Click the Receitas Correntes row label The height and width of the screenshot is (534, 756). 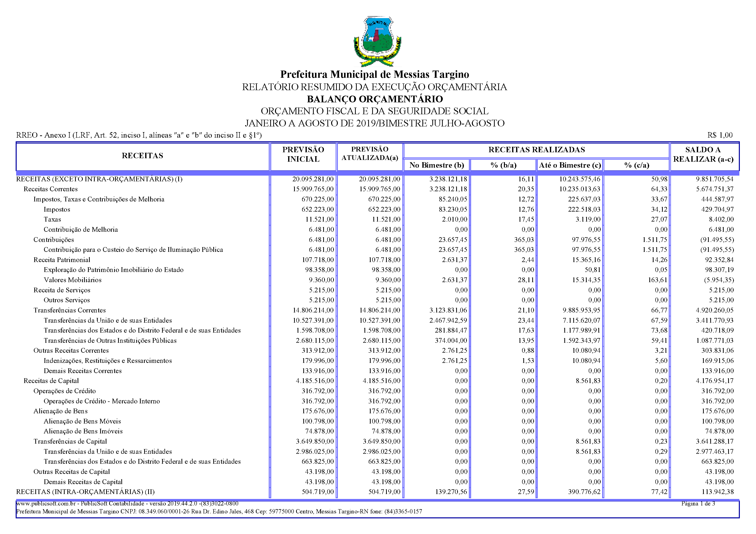[x=50, y=189]
